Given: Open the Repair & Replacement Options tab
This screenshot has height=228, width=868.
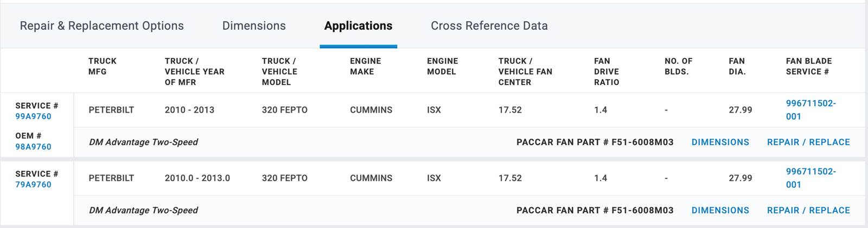Looking at the screenshot, I should [101, 26].
